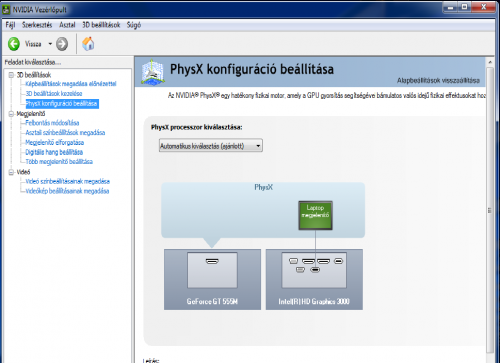The width and height of the screenshot is (500, 363).
Task: Collapse the 3D beállítások tree node
Action: 11,75
